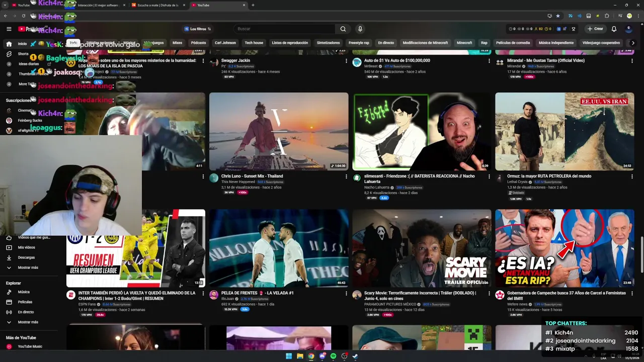The height and width of the screenshot is (362, 644).
Task: Select the Pódcasts filter chip
Action: coord(198,43)
